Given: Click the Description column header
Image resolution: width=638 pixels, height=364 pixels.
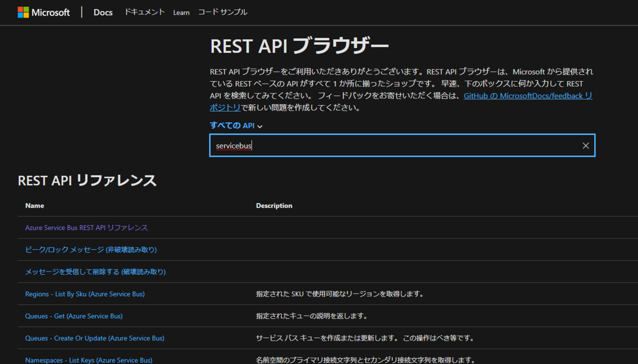Looking at the screenshot, I should (274, 206).
